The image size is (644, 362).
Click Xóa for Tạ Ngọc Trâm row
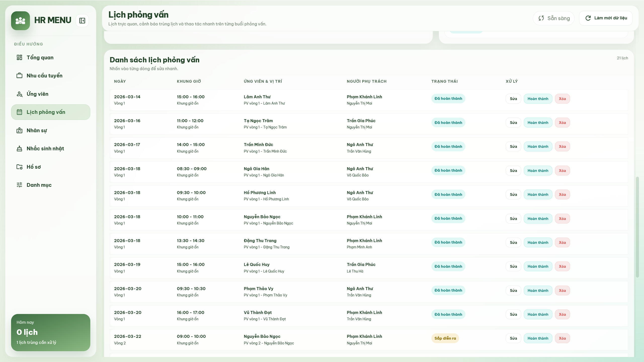pos(562,123)
